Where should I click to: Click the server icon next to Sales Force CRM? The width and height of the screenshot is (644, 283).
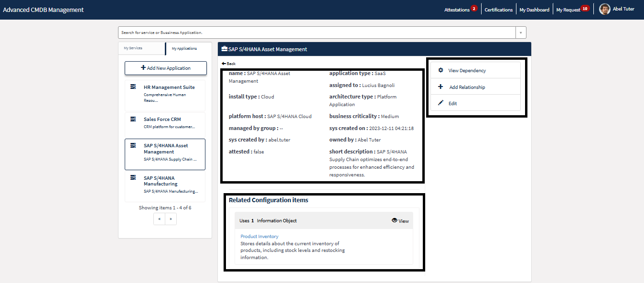pos(133,119)
